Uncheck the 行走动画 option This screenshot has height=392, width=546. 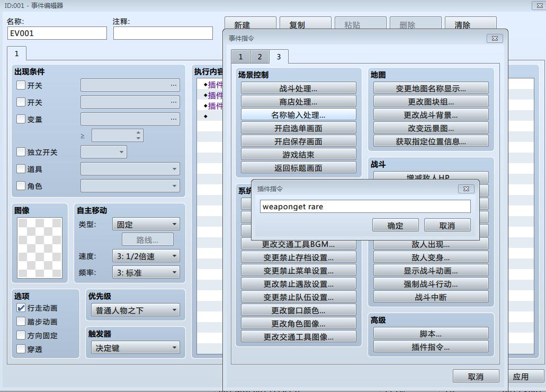[21, 308]
